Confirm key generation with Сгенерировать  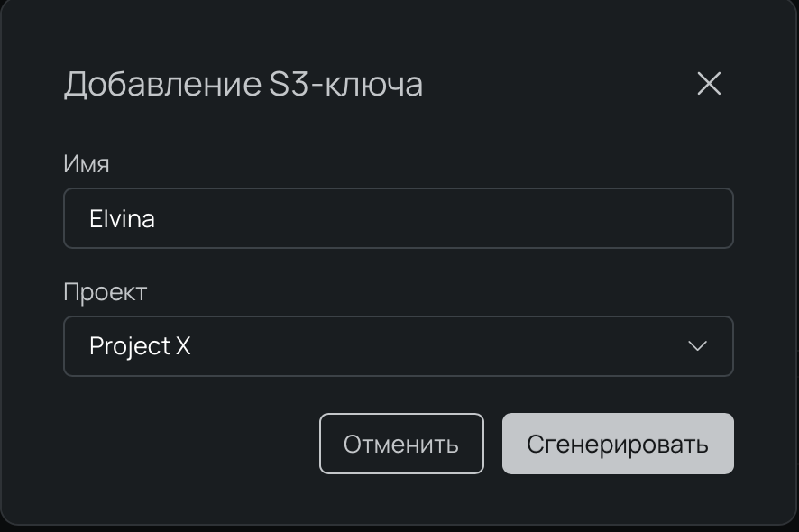pos(617,443)
